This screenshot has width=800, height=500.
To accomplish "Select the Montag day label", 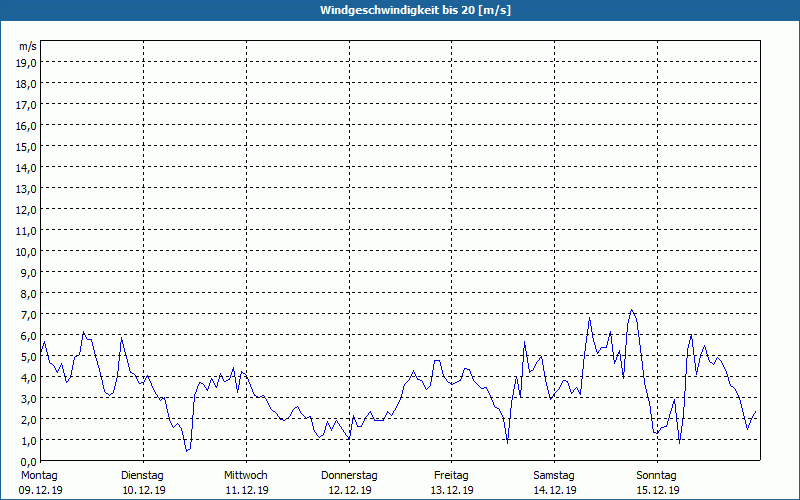I will coord(40,475).
